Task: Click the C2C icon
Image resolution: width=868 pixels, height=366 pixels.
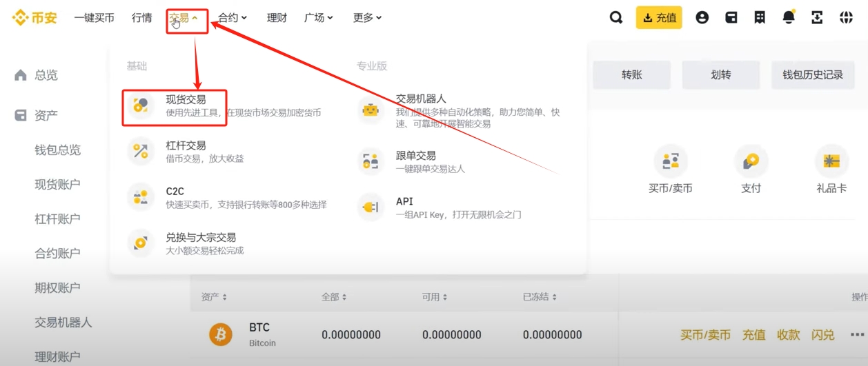Action: pyautogui.click(x=141, y=197)
